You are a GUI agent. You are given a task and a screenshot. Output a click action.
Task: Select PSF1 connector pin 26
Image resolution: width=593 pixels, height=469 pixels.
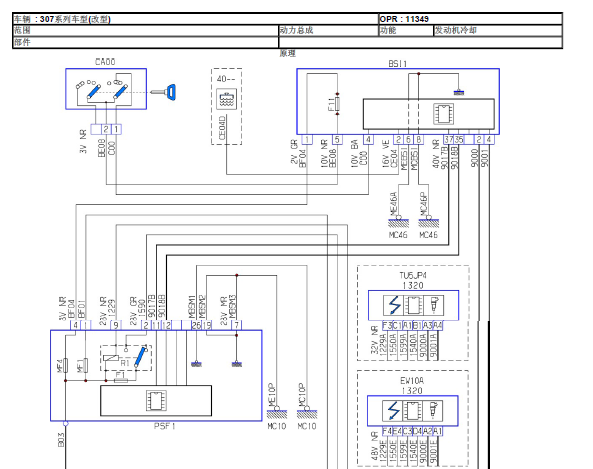click(196, 325)
